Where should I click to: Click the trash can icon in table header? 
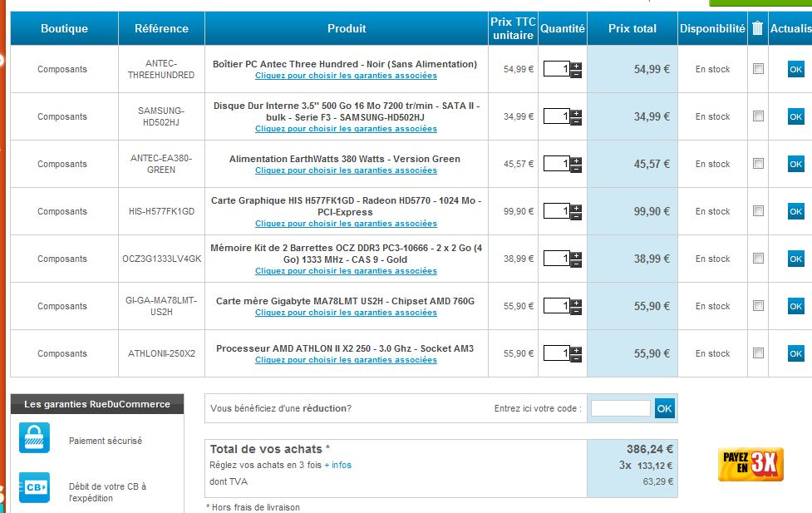pos(757,28)
